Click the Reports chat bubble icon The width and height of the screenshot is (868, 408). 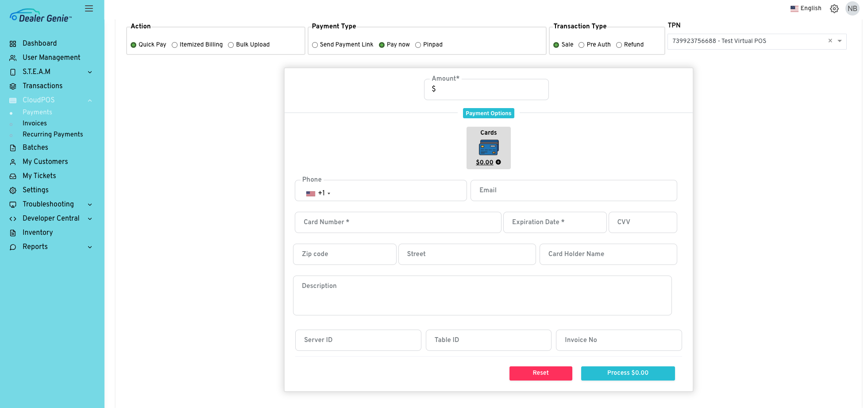pyautogui.click(x=13, y=247)
